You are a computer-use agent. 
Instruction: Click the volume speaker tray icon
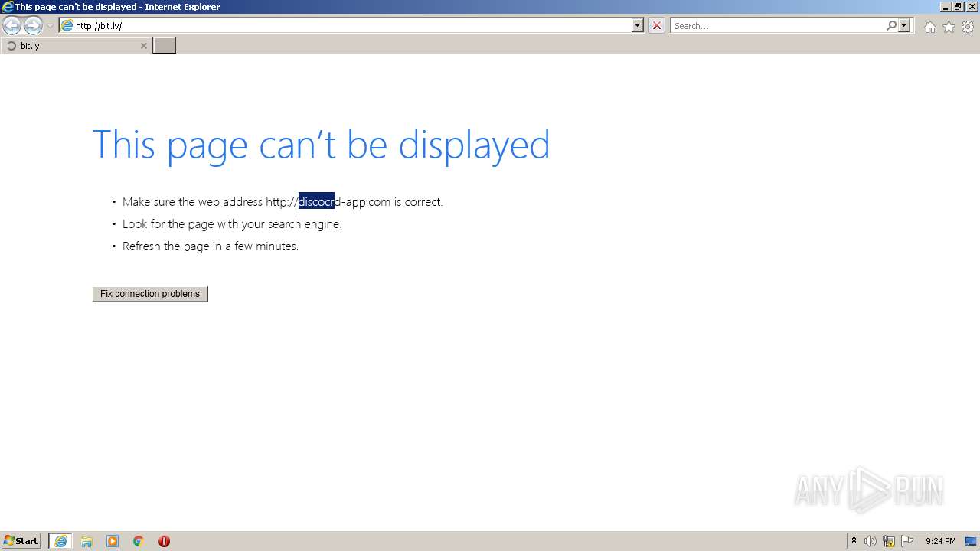(871, 541)
